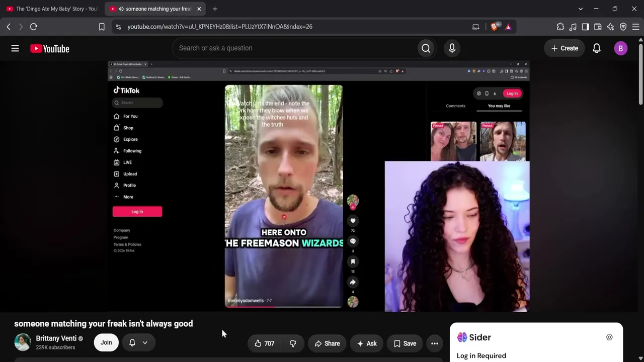The width and height of the screenshot is (644, 362).
Task: Toggle the browser sidebar panel
Action: point(585,27)
